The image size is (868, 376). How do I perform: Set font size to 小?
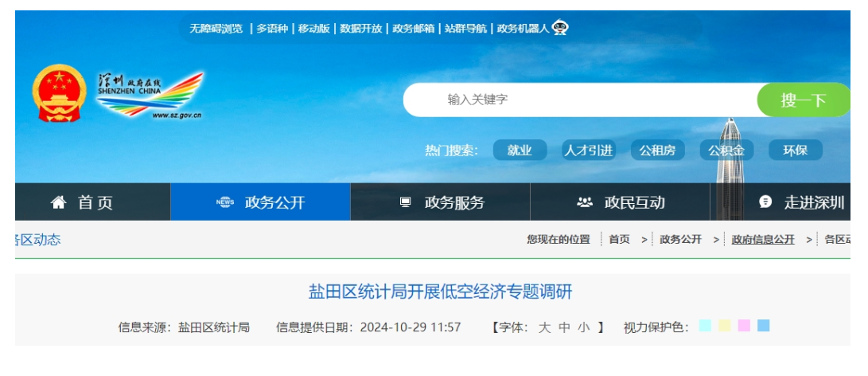584,327
